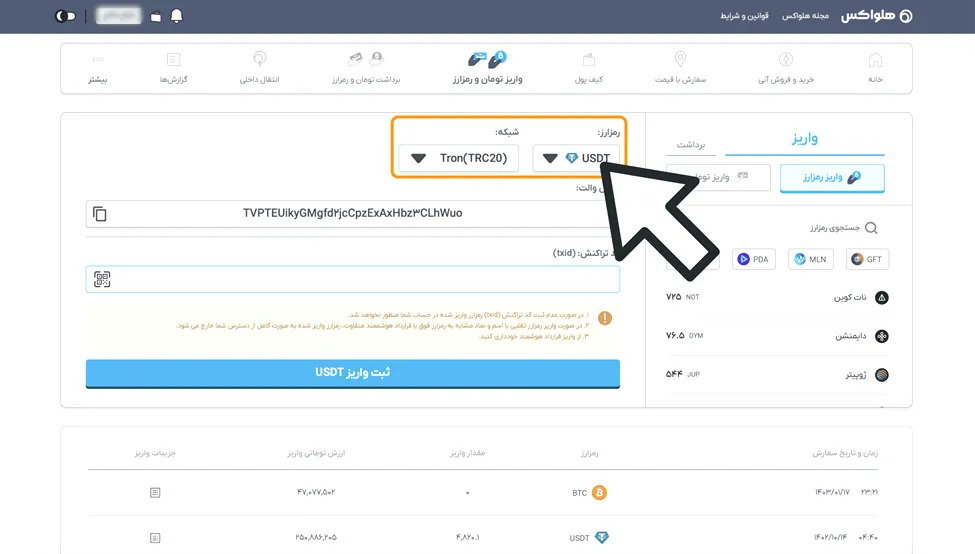Click the زمان و تاریخ سفارش column header

point(845,453)
